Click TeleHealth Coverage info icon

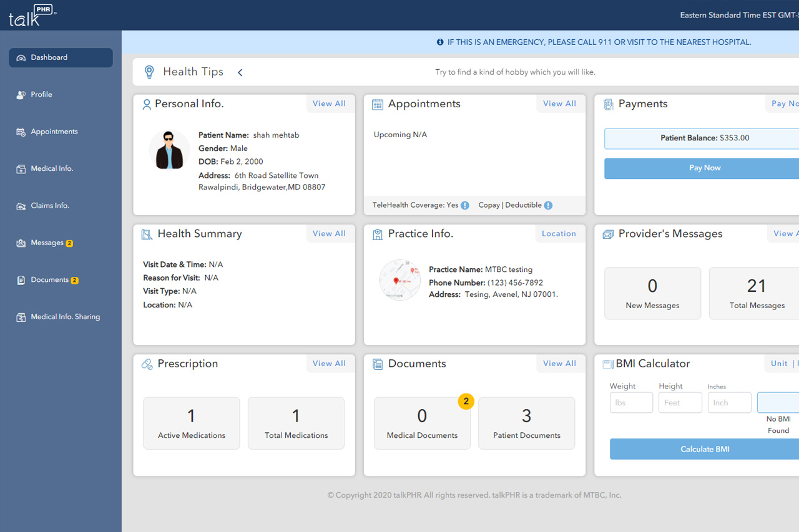click(465, 205)
